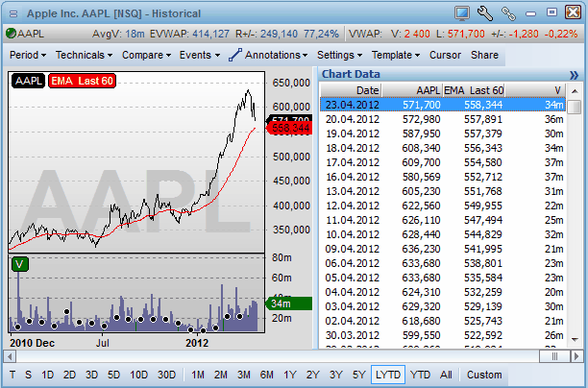This screenshot has width=588, height=388.
Task: Click the chart horizontal scrollbar left arrow
Action: tap(10, 356)
